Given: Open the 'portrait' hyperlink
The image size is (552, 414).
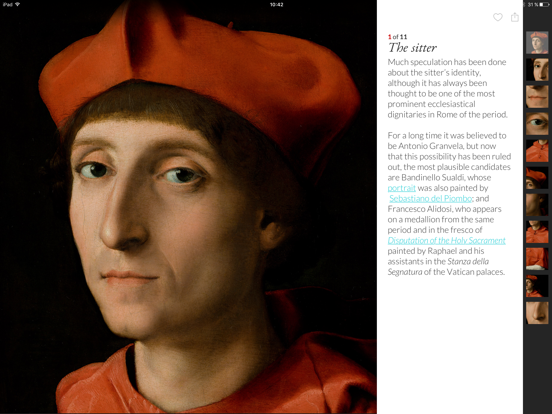Looking at the screenshot, I should (x=402, y=188).
